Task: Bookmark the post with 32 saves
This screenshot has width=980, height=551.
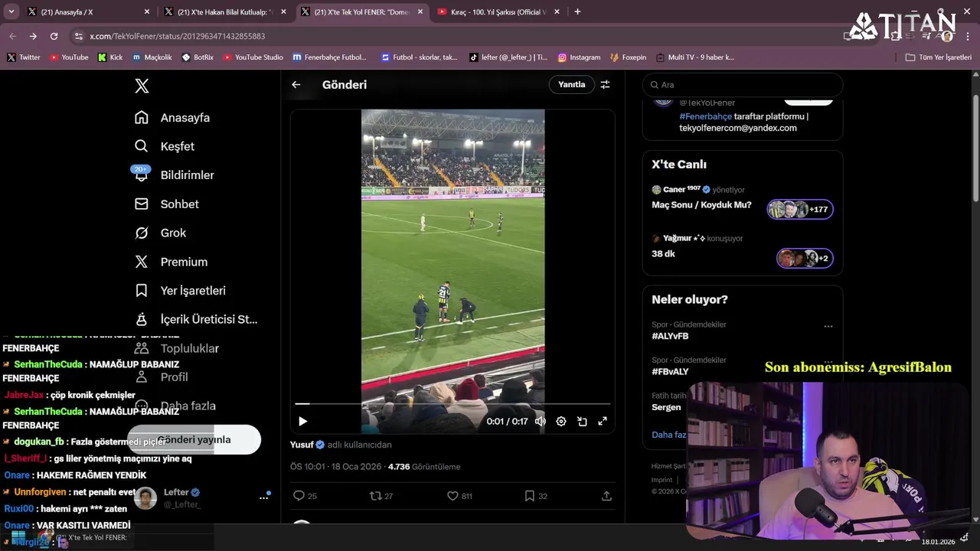Action: pos(536,496)
